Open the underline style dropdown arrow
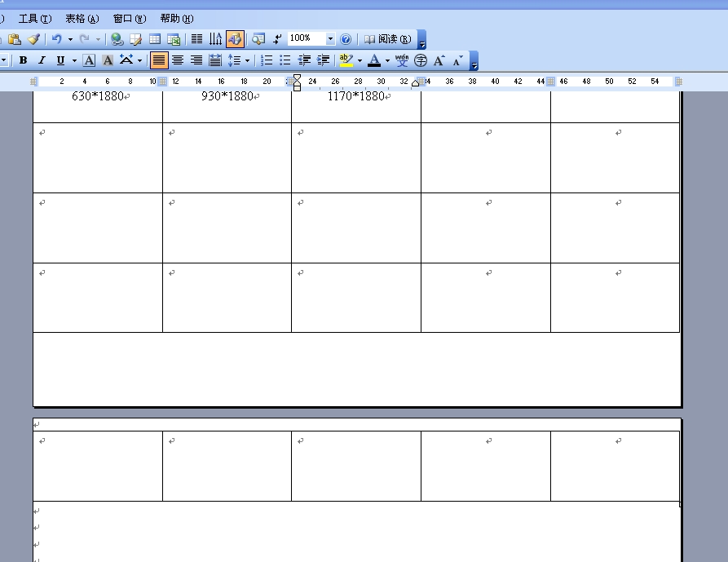The width and height of the screenshot is (728, 562). coord(74,60)
